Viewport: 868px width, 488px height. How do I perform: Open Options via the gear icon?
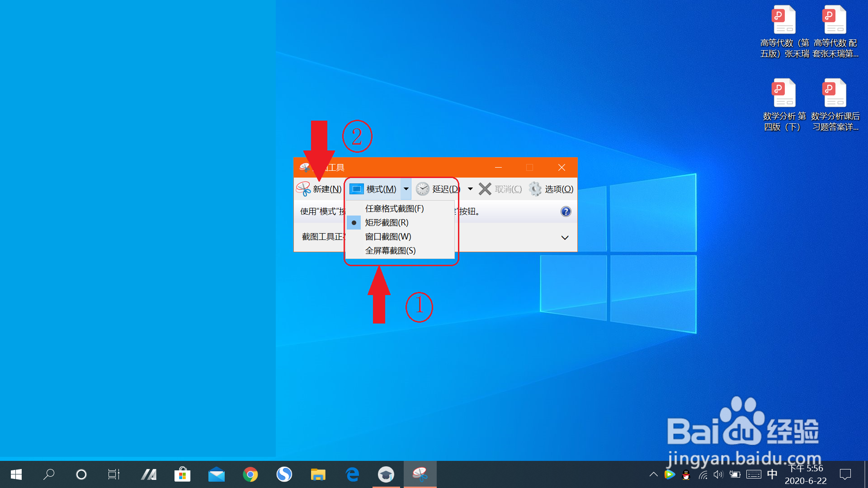click(535, 189)
